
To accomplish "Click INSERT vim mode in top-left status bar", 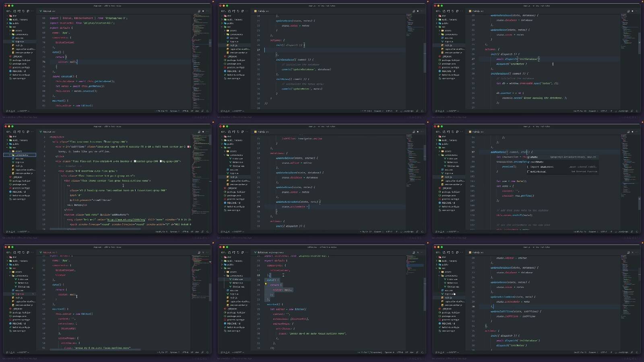I will (23, 111).
